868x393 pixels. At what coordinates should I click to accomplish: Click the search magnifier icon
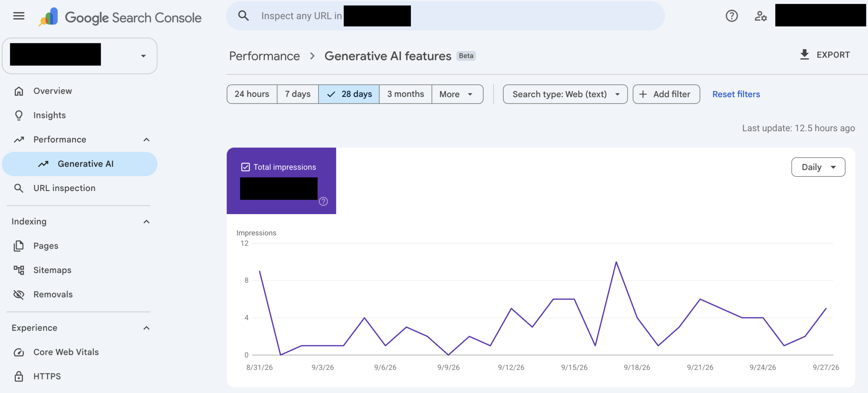tap(243, 16)
